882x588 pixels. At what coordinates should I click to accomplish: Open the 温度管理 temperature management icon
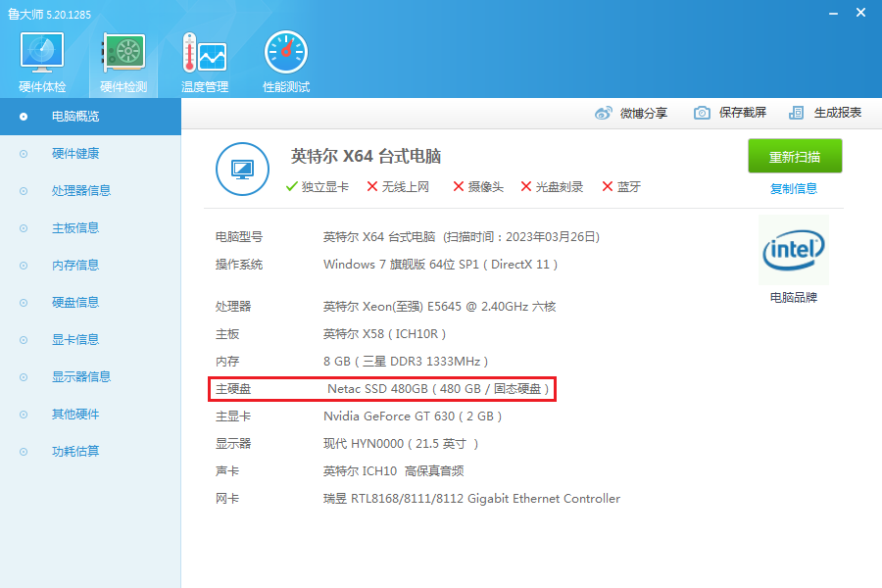click(x=205, y=53)
